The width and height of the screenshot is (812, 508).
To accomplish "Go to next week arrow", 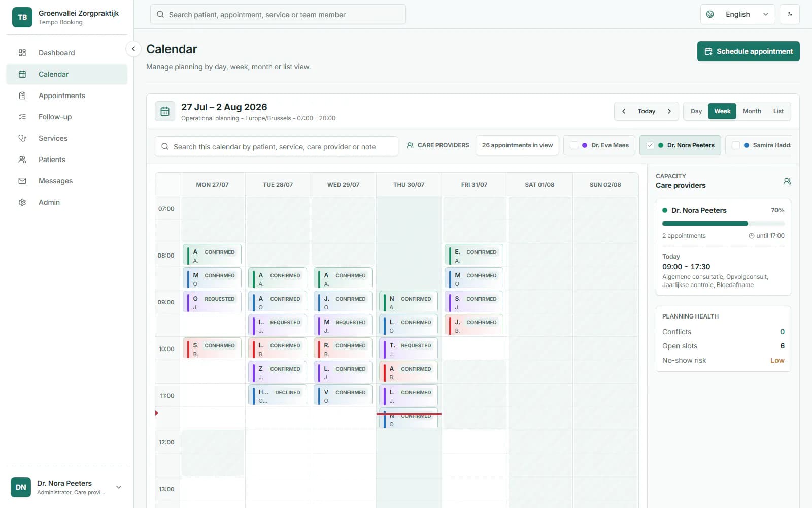I will click(669, 111).
